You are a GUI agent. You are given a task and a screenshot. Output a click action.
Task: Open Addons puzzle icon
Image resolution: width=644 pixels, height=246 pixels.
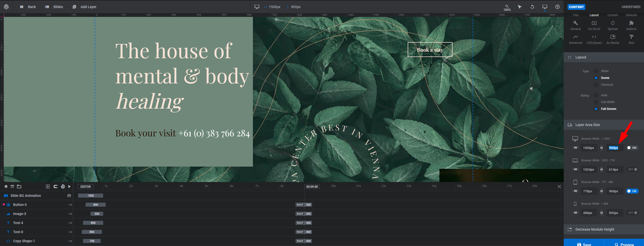[x=631, y=25]
